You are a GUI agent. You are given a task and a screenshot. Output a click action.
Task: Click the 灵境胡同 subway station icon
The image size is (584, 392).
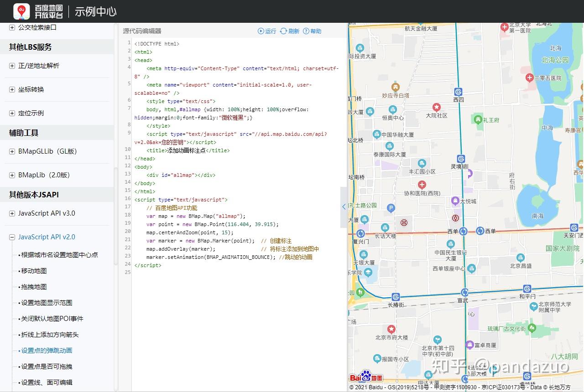point(461,159)
